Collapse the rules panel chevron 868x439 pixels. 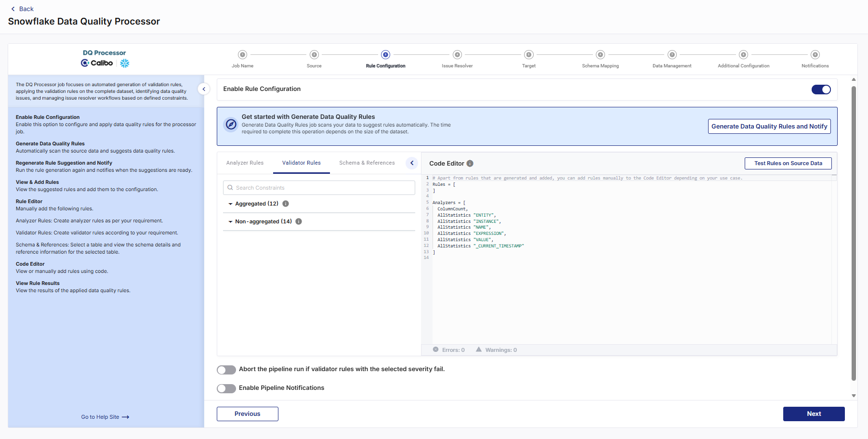tap(412, 163)
